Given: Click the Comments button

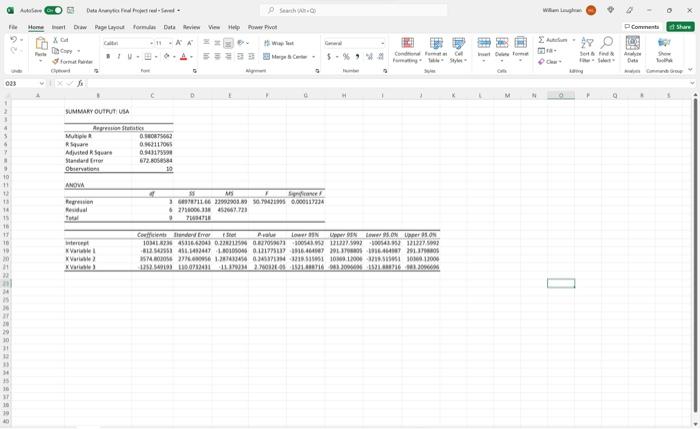Looking at the screenshot, I should point(642,27).
